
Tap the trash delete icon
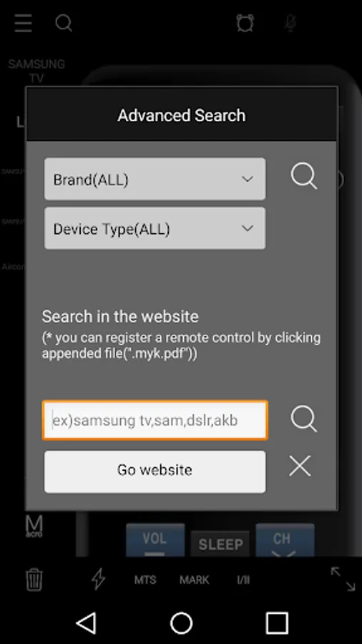(34, 579)
